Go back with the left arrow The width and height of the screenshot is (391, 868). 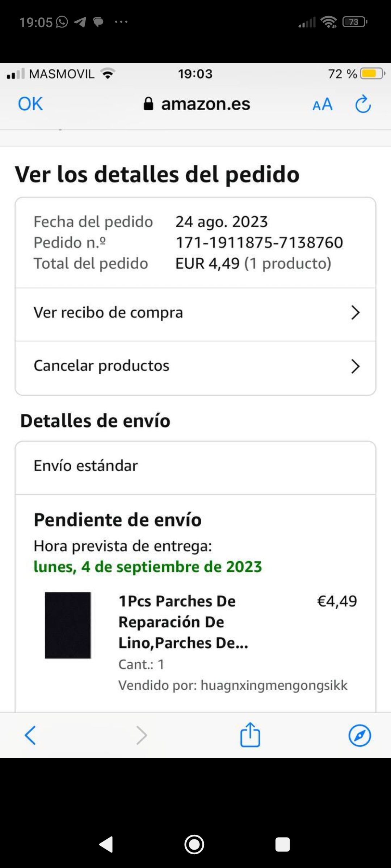(x=30, y=735)
